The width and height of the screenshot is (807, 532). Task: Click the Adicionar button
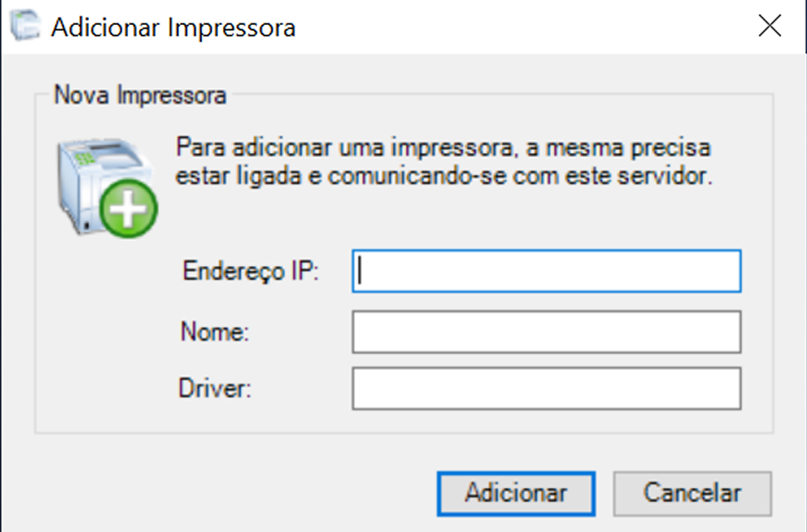[515, 493]
